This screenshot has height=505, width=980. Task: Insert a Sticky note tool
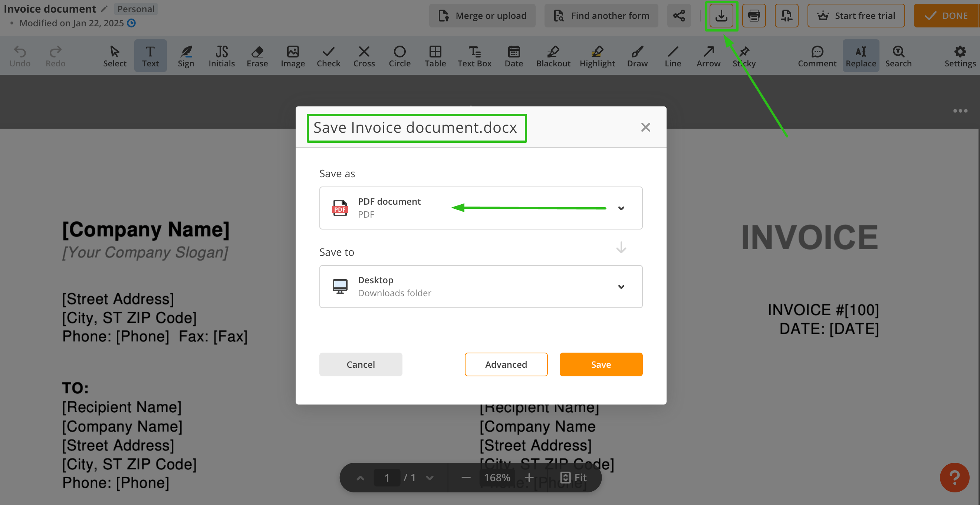click(744, 56)
